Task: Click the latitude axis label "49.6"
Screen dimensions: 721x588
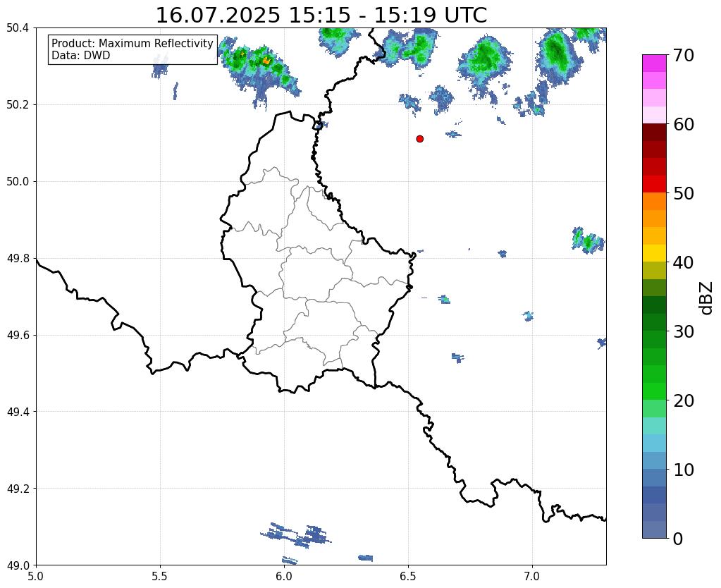Action: click(x=18, y=335)
